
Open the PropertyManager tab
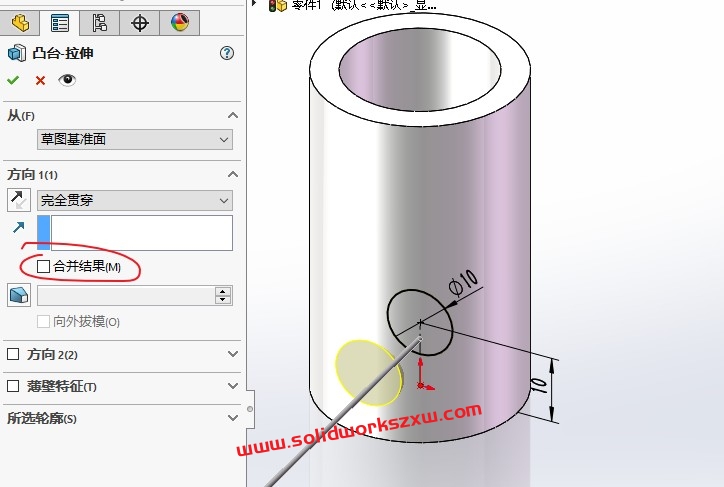(60, 23)
